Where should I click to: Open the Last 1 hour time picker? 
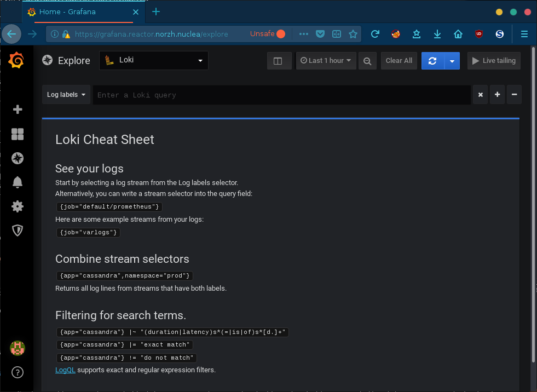pos(326,61)
